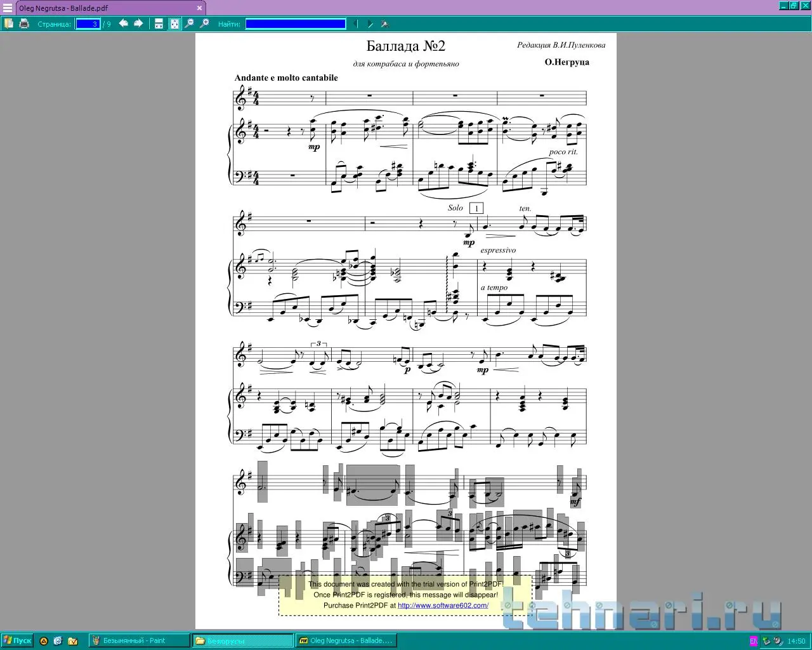812x650 pixels.
Task: Zoom in with the plus magnifier
Action: [x=204, y=23]
